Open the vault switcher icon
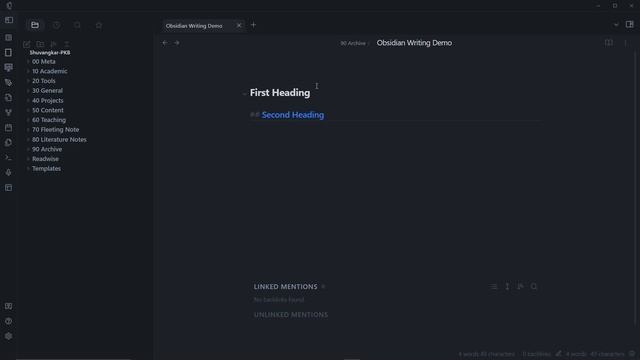 coord(9,306)
